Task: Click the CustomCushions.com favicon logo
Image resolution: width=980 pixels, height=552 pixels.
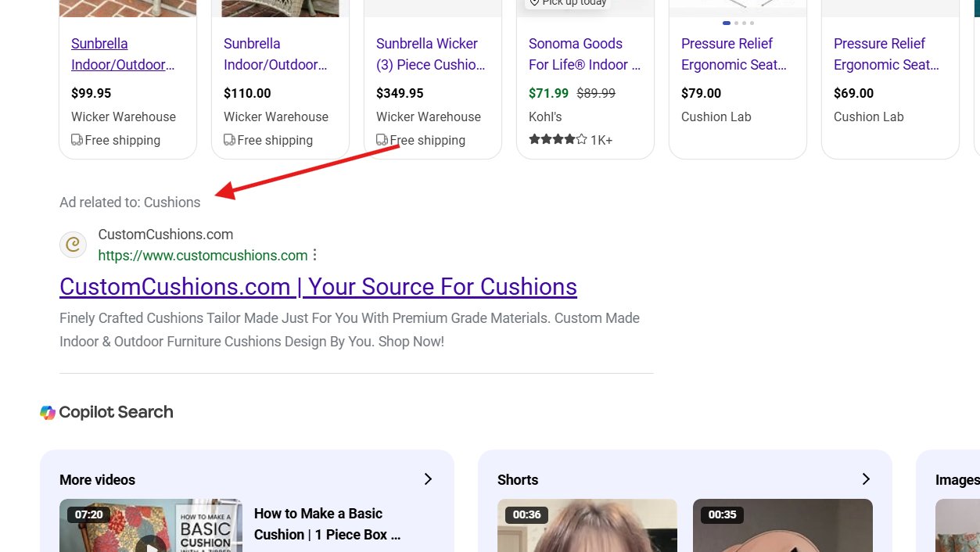Action: (x=74, y=245)
